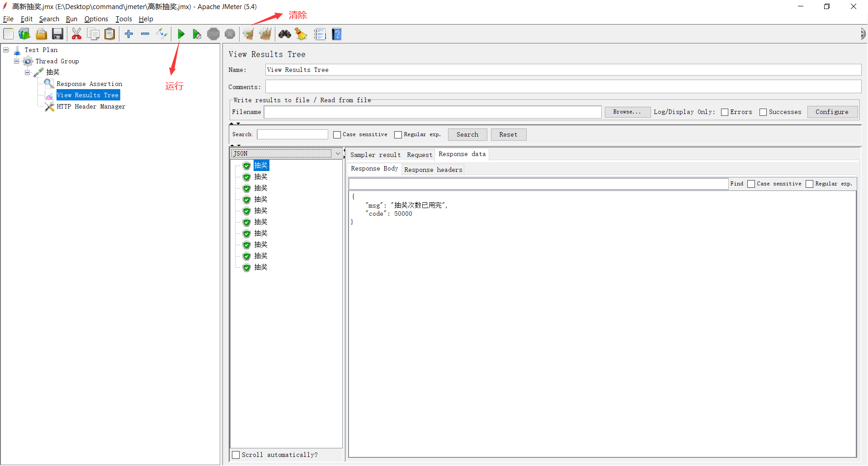Click the Help question mark icon
Image resolution: width=868 pixels, height=466 pixels.
tap(337, 34)
